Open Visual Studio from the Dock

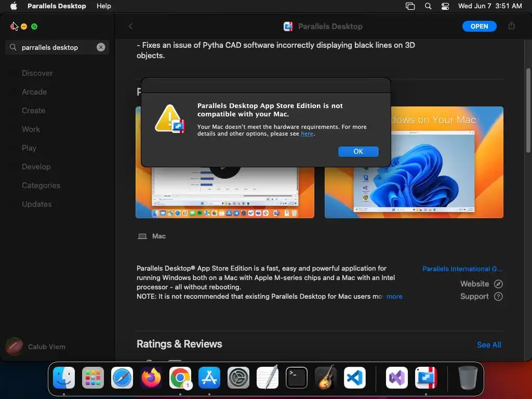point(397,378)
